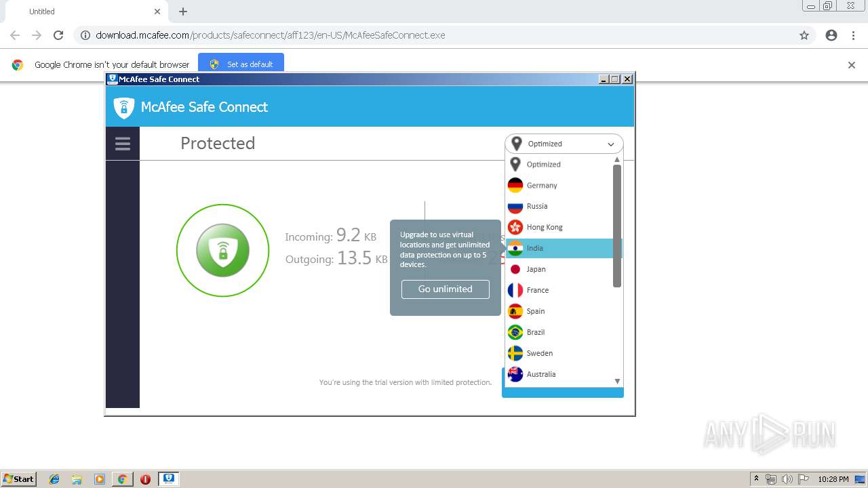The width and height of the screenshot is (868, 488).
Task: Click the McAfee Safe Connect shield logo
Action: [x=123, y=107]
